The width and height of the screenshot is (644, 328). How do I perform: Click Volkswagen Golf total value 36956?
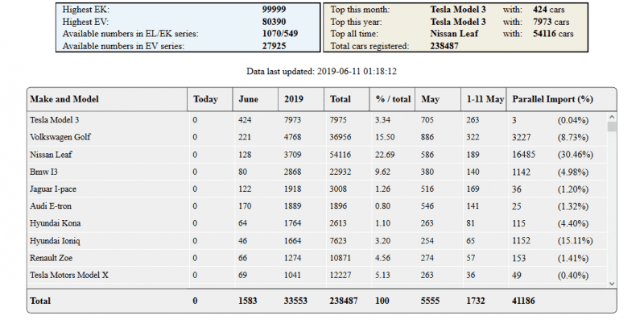[x=340, y=137]
